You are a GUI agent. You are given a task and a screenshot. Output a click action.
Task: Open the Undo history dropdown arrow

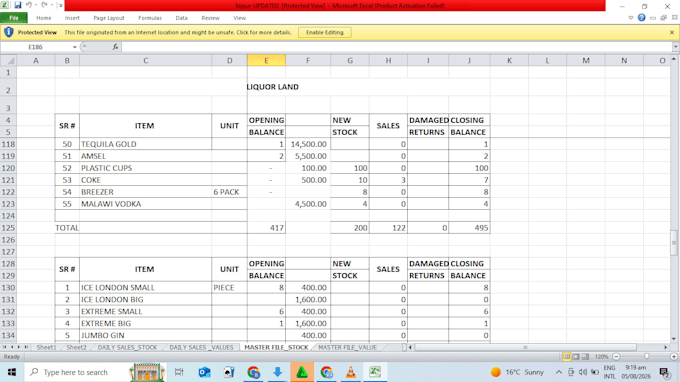pos(36,6)
